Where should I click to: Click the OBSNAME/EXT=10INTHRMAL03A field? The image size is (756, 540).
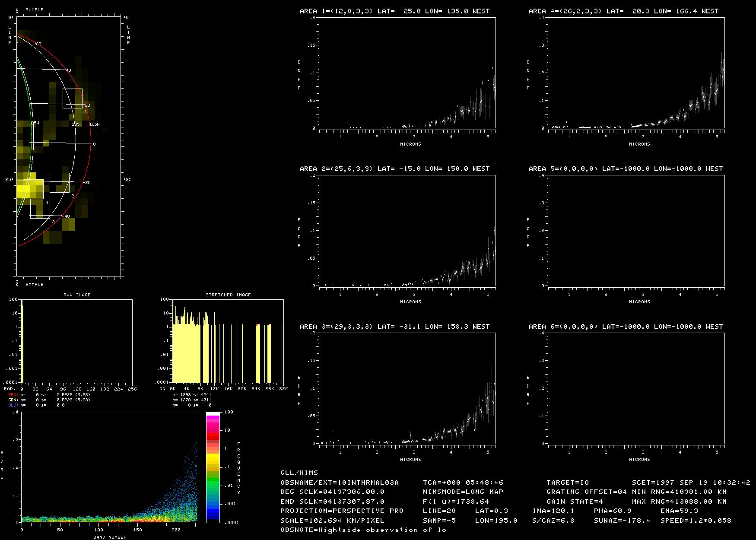tap(340, 483)
